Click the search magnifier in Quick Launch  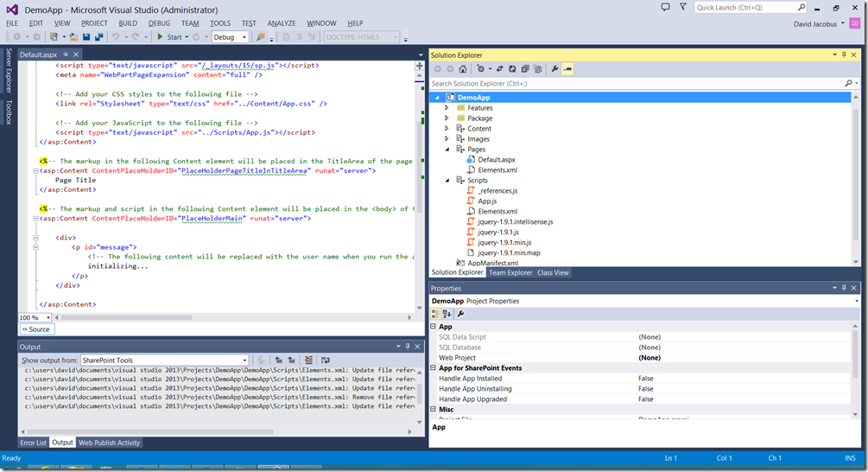[x=801, y=7]
